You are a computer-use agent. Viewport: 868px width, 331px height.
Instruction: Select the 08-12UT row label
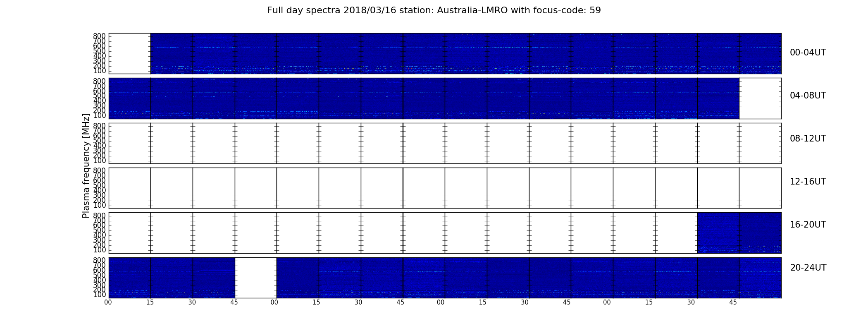tap(808, 139)
